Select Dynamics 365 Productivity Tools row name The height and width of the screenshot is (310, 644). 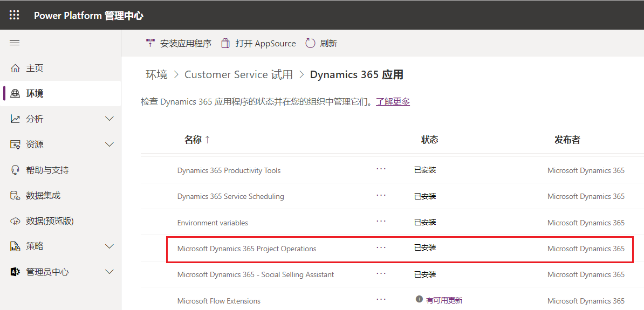click(x=229, y=170)
